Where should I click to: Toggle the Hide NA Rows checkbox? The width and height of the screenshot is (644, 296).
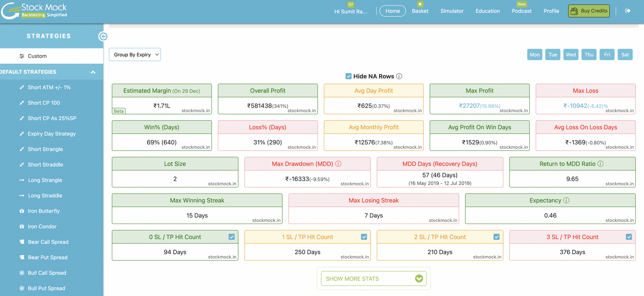click(x=348, y=76)
